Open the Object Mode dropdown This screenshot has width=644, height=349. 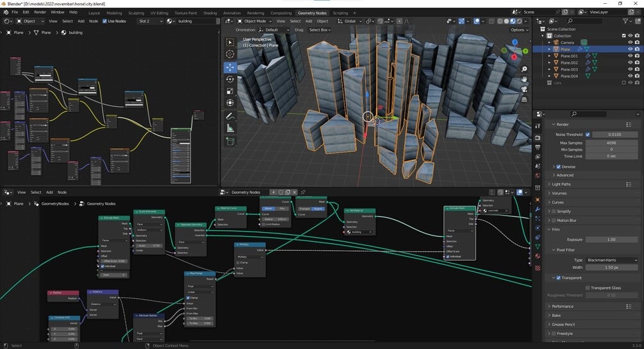tap(254, 21)
